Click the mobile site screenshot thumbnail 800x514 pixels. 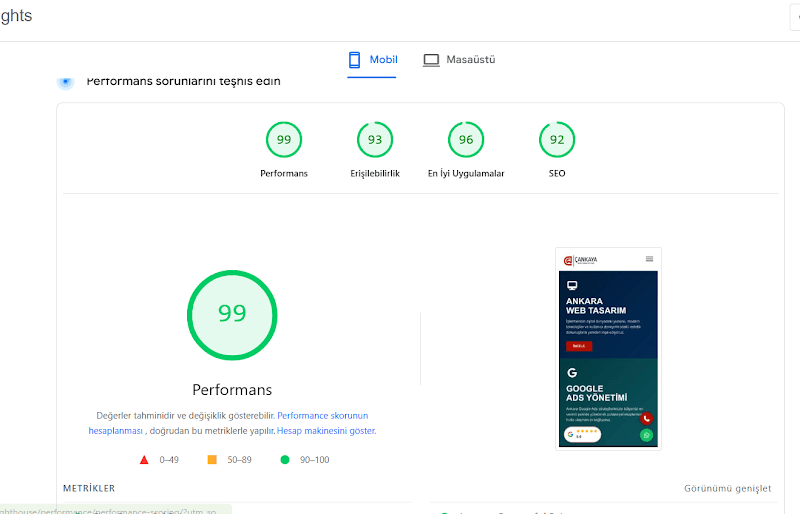click(608, 349)
